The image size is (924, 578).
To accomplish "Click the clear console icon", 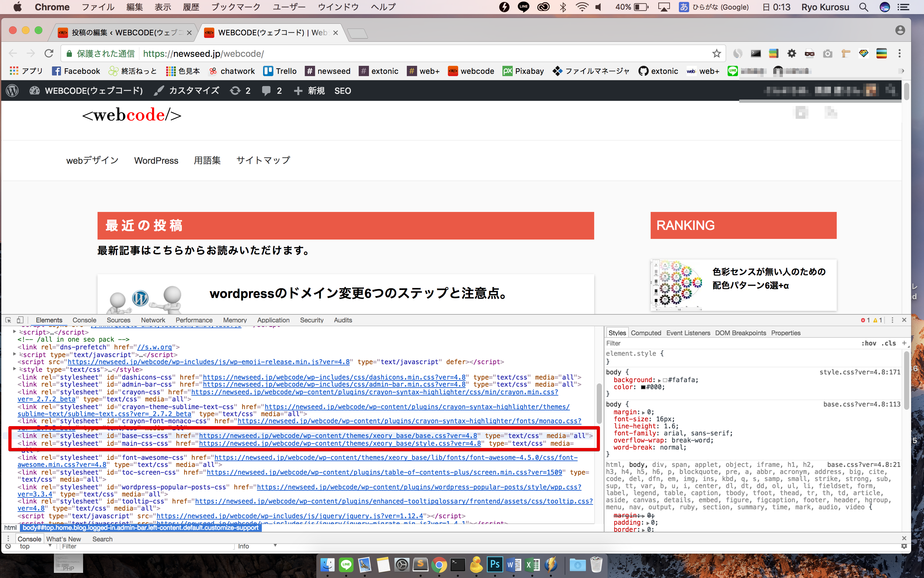I will point(8,546).
